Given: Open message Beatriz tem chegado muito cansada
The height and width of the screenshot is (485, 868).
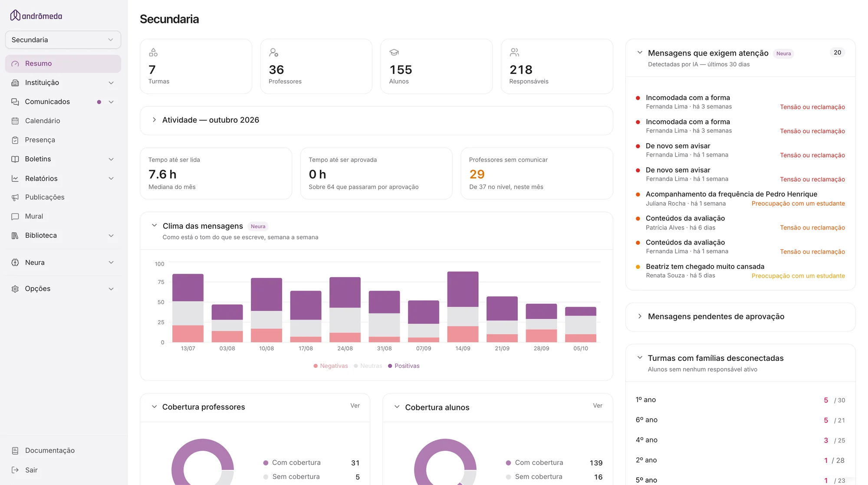Looking at the screenshot, I should (740, 271).
